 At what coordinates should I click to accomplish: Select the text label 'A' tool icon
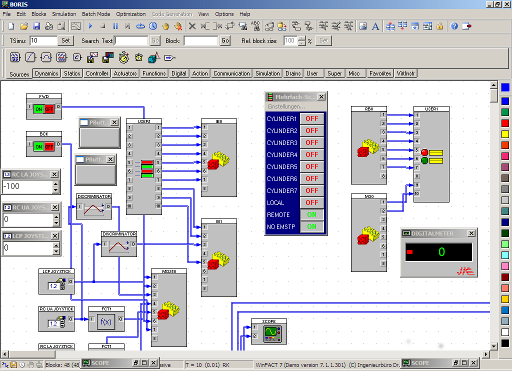click(x=375, y=26)
